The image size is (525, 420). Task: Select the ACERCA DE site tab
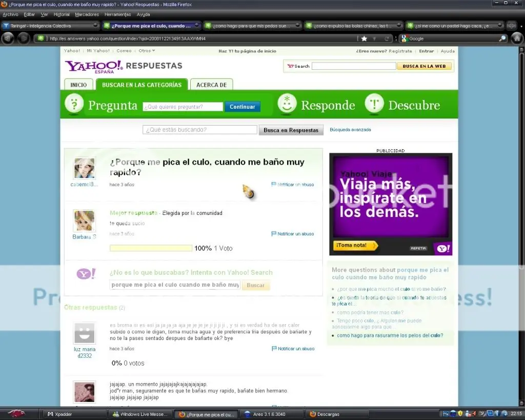click(211, 85)
